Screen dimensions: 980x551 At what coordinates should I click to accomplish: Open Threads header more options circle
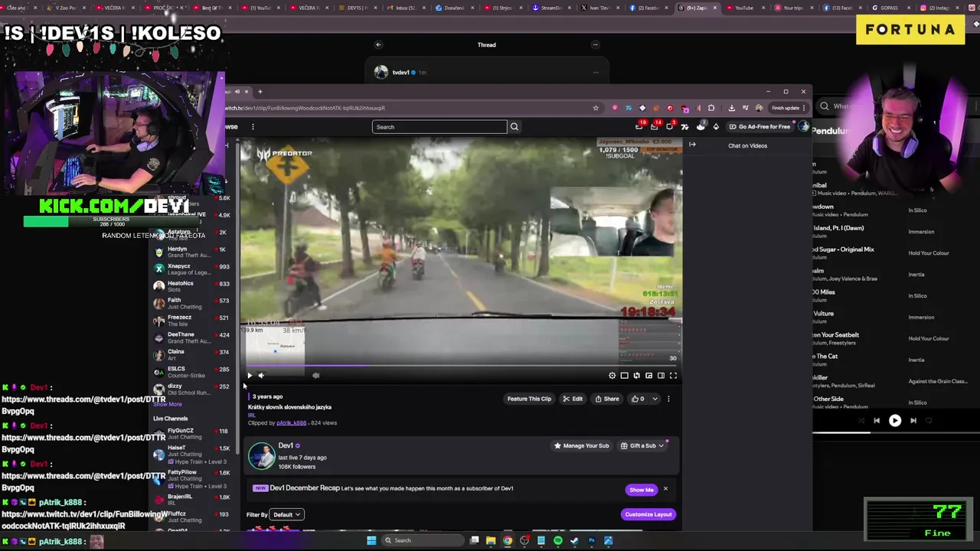(x=595, y=44)
